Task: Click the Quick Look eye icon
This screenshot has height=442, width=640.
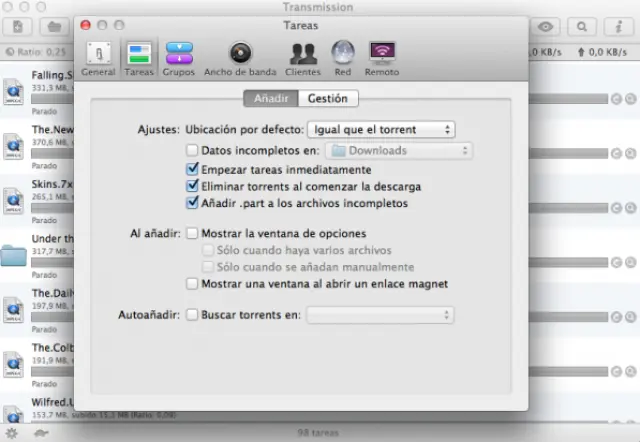Action: [x=546, y=27]
